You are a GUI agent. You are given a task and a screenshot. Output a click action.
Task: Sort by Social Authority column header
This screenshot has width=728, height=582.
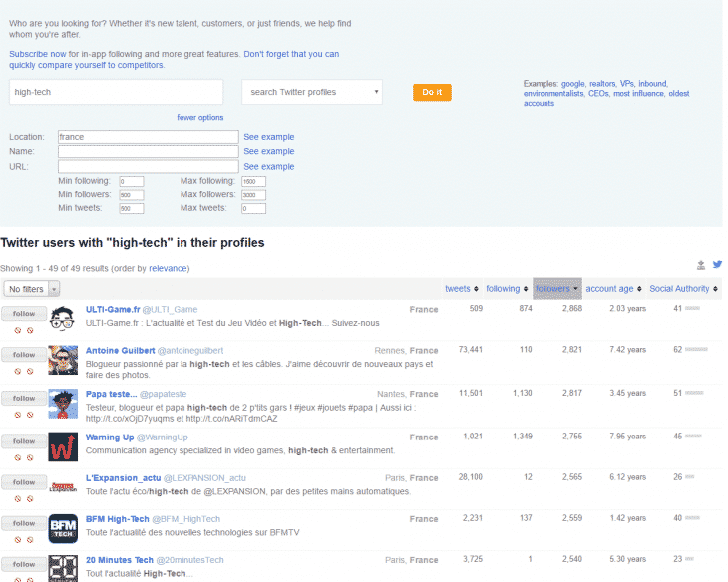click(682, 289)
